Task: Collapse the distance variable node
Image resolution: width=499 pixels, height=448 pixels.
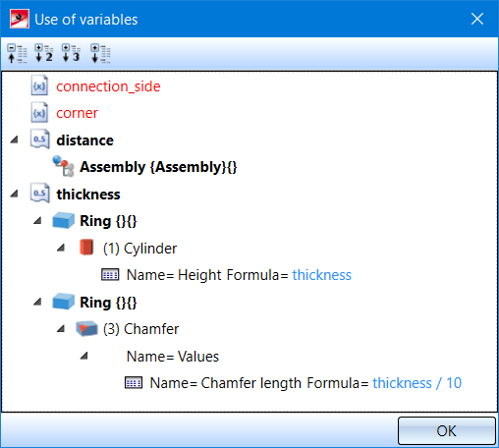Action: [15, 140]
